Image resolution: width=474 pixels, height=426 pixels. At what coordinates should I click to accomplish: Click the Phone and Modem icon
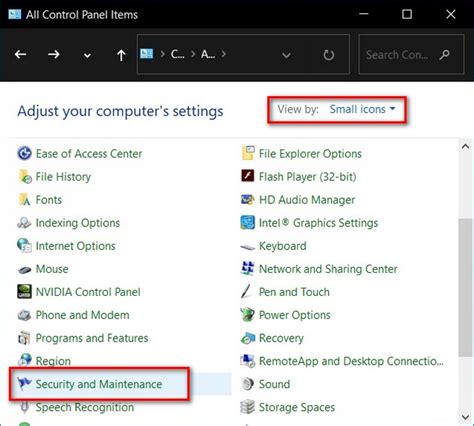[24, 315]
